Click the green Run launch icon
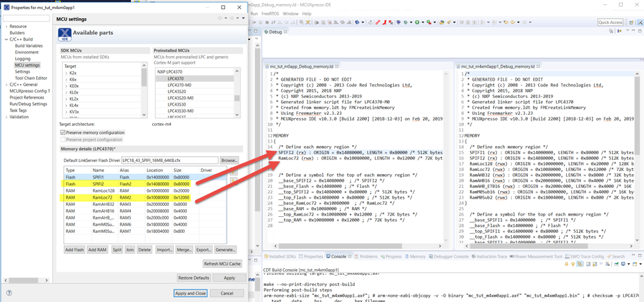Viewport: 644px width, 302px height. pyautogui.click(x=417, y=22)
